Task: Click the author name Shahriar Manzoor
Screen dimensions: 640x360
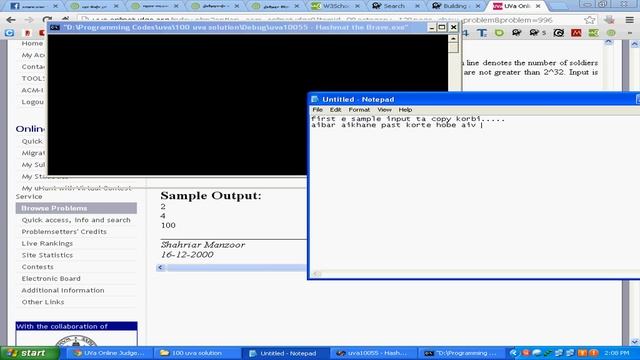Action: pyautogui.click(x=203, y=245)
